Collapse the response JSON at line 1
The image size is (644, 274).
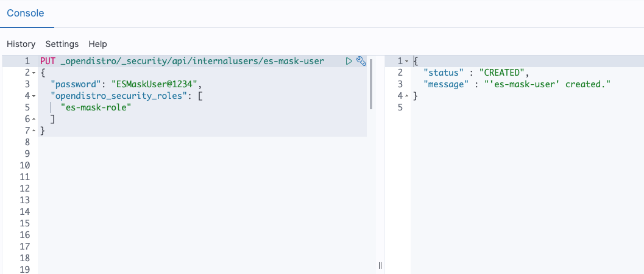coord(406,62)
